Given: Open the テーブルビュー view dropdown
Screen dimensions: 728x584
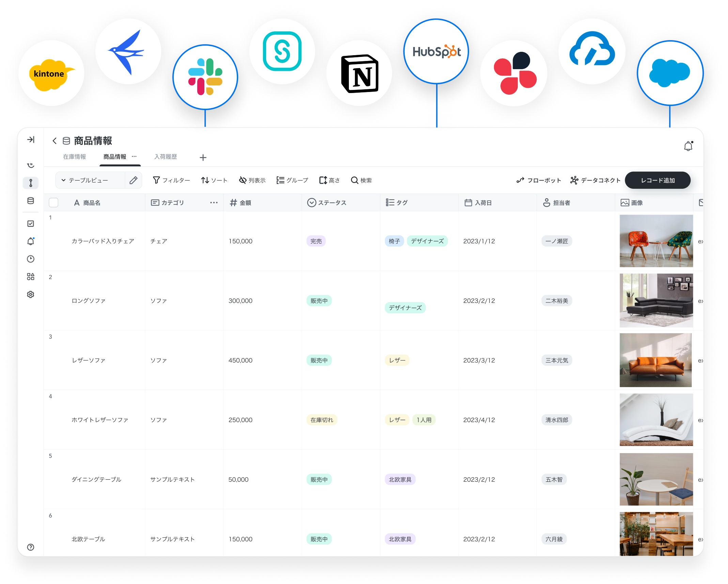Looking at the screenshot, I should point(85,180).
